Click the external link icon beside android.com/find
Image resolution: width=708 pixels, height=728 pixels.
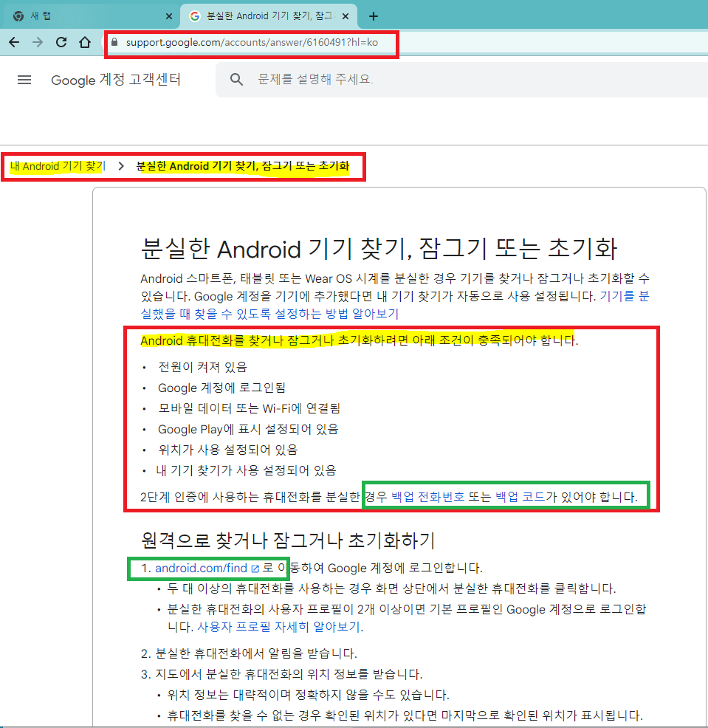click(x=255, y=569)
